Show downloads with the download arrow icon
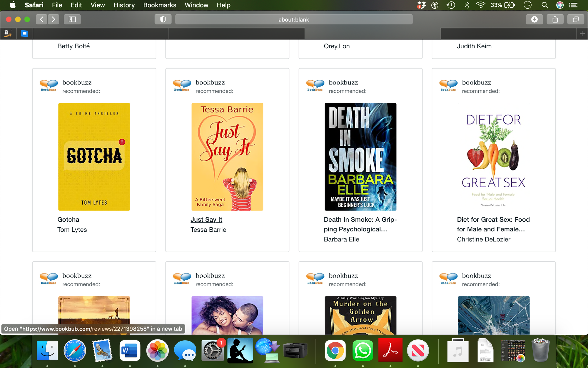This screenshot has width=588, height=368. tap(534, 19)
